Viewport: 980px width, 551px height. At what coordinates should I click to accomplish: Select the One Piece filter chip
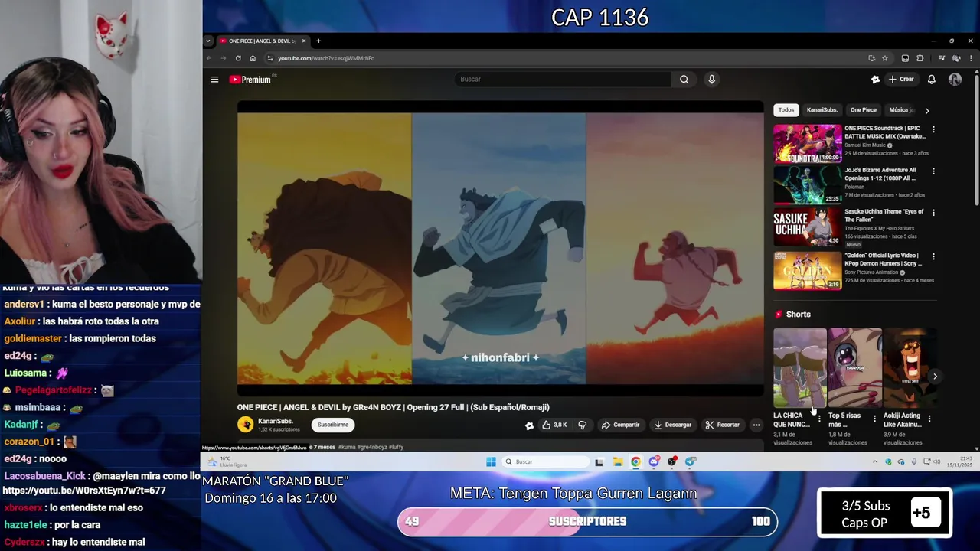[863, 110]
